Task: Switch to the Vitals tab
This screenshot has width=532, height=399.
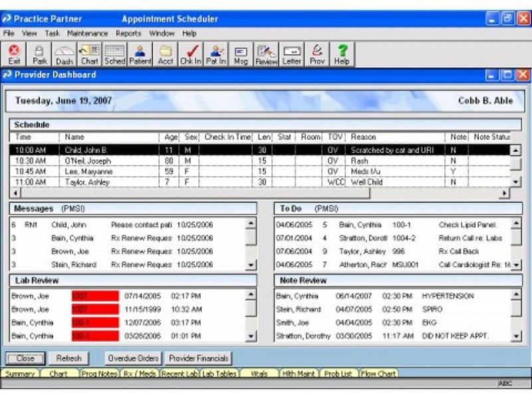Action: coord(259,374)
